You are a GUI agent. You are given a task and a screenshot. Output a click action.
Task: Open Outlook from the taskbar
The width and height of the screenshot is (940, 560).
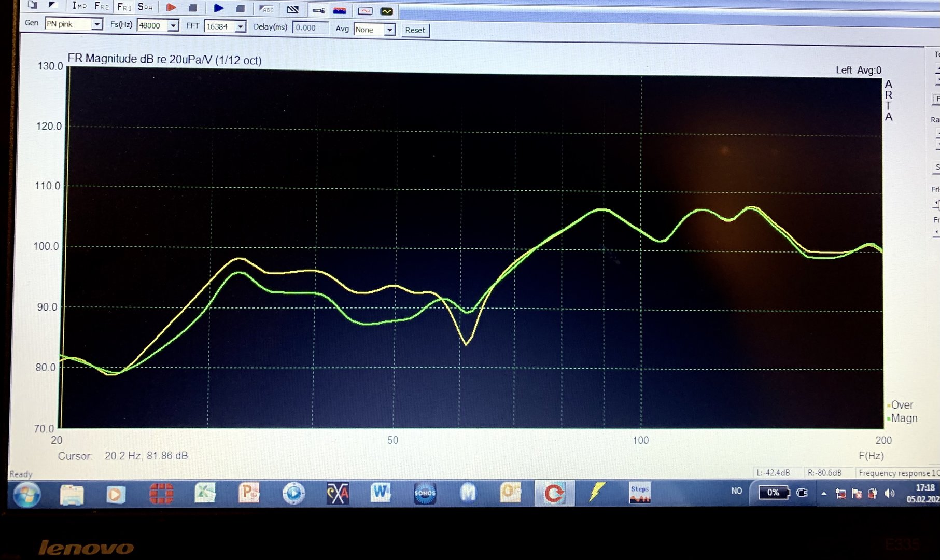[x=510, y=492]
